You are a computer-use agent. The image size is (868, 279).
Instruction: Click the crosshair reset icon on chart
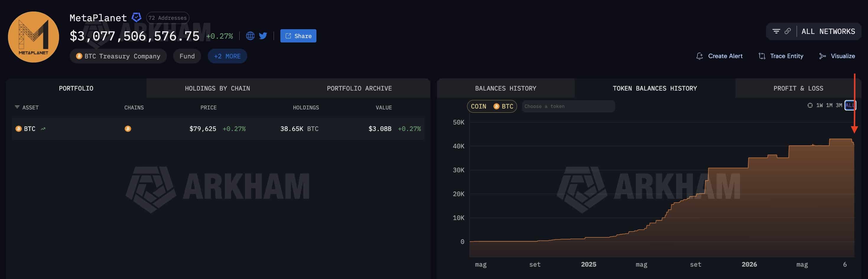pyautogui.click(x=810, y=105)
